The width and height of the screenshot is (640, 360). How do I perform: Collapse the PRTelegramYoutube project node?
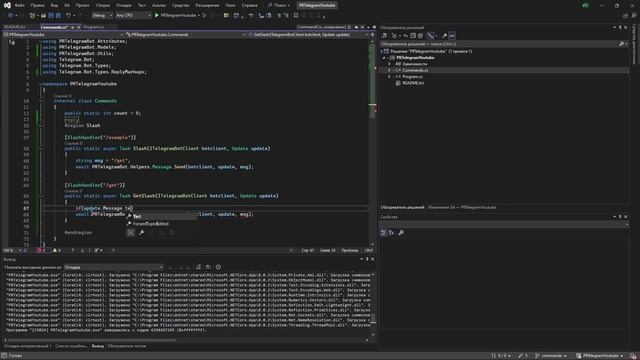click(384, 58)
